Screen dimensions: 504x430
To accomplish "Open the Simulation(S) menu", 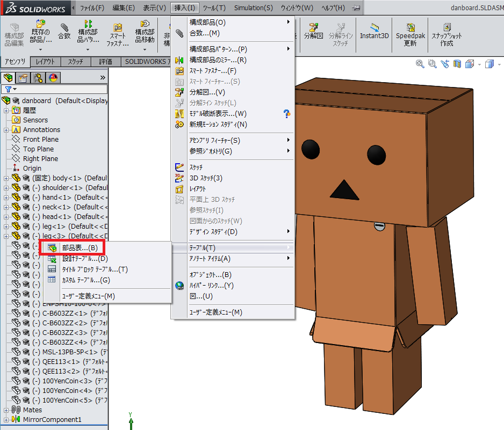I will pyautogui.click(x=253, y=8).
